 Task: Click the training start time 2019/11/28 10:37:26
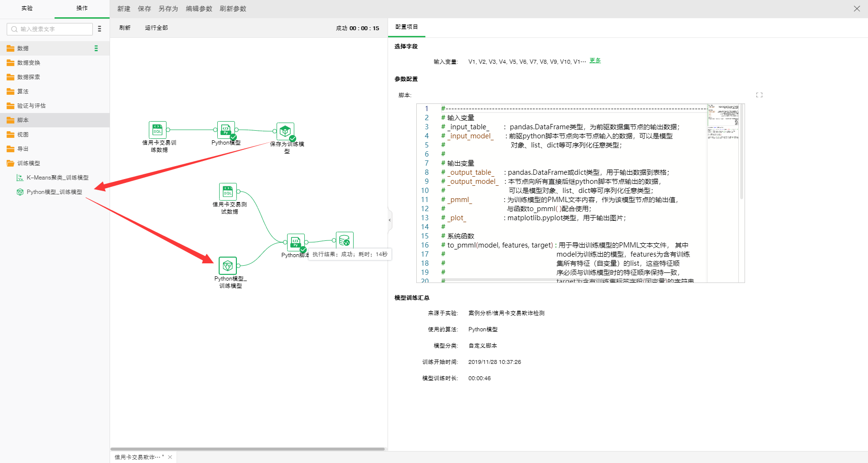[x=495, y=362]
